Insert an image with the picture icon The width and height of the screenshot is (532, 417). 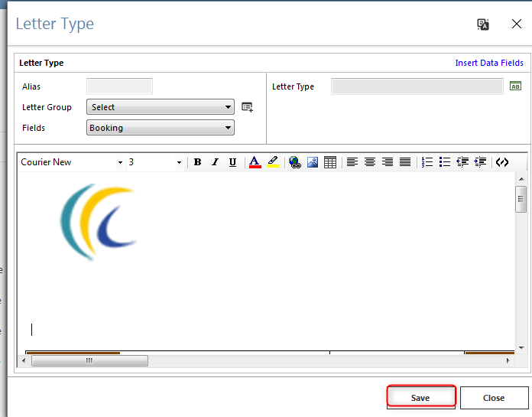pos(313,162)
